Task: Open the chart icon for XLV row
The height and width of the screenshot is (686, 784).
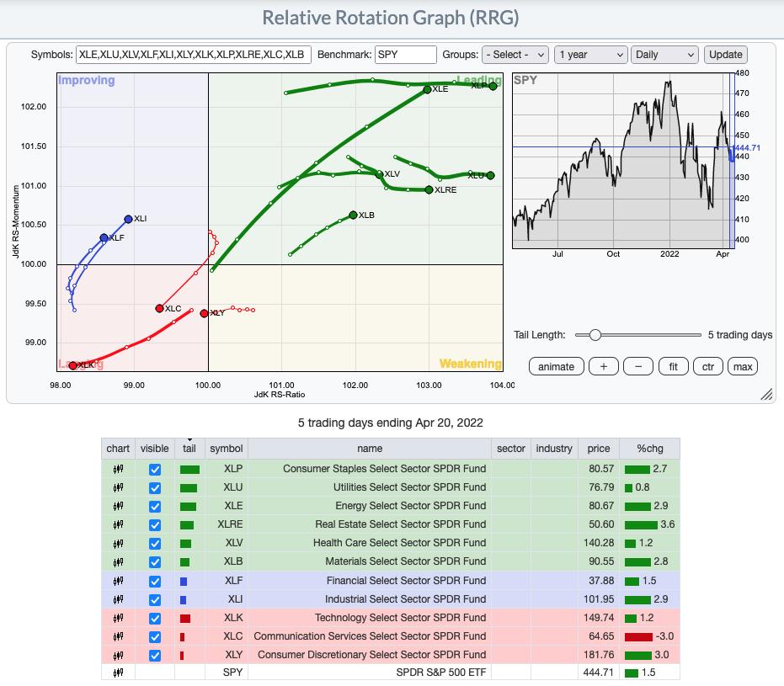Action: [x=118, y=543]
